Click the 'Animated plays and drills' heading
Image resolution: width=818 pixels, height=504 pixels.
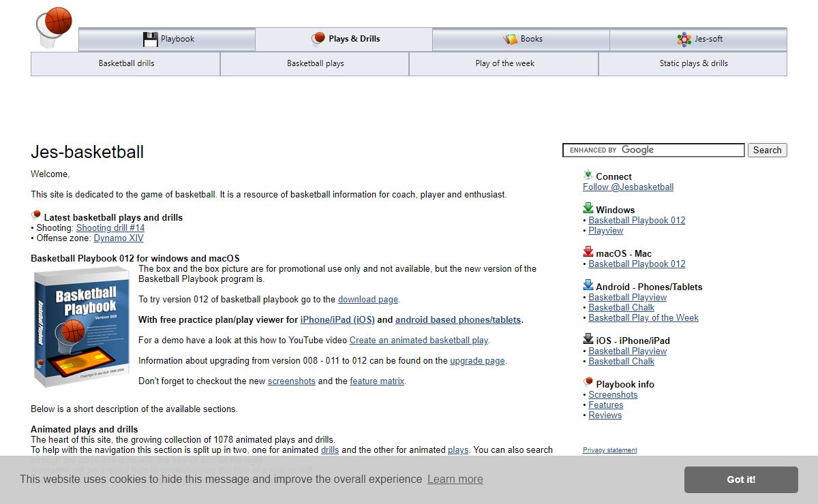85,429
